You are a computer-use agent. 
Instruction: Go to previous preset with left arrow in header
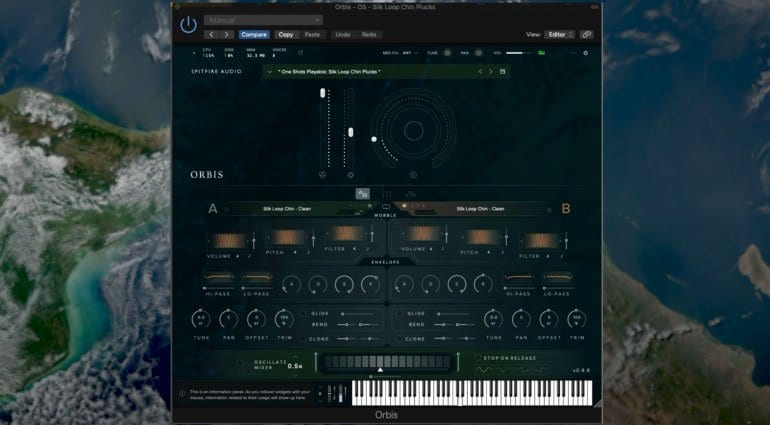click(x=212, y=34)
